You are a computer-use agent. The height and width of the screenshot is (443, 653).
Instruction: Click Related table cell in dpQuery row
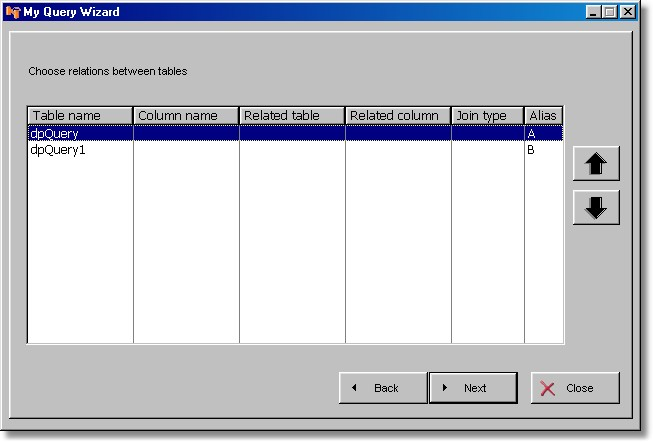click(x=292, y=133)
